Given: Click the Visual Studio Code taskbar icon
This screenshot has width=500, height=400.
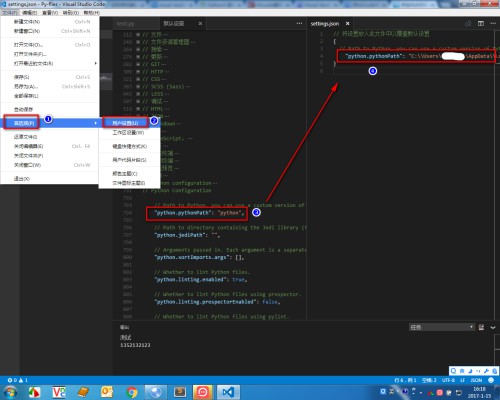Looking at the screenshot, I should 228,392.
